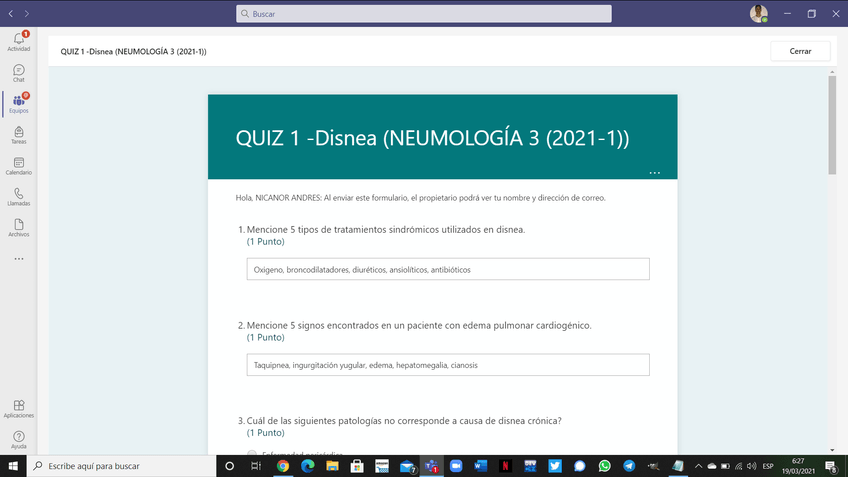Open the Ayuda help icon
The width and height of the screenshot is (848, 477).
click(18, 440)
